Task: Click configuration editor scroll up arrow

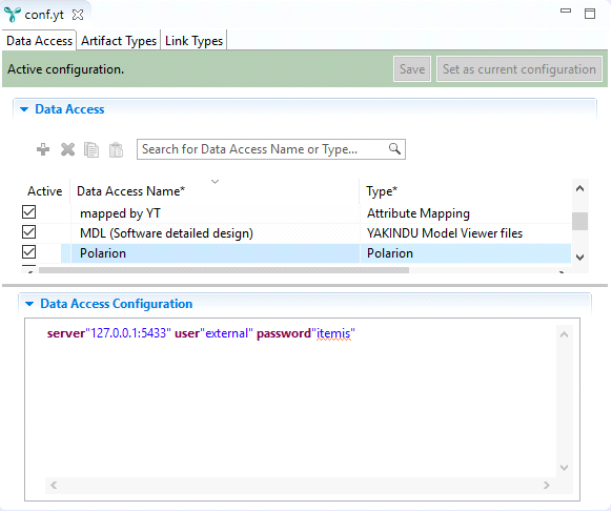Action: 564,334
